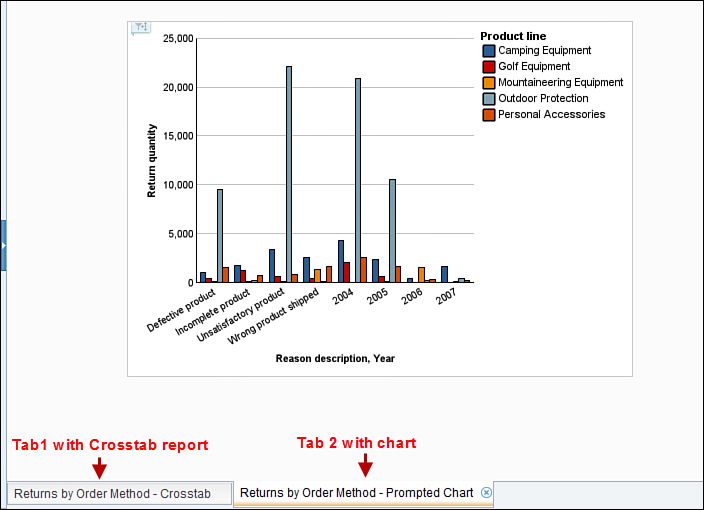The image size is (704, 510).
Task: Switch to Returns by Order Method - Crosstab tab
Action: pyautogui.click(x=120, y=494)
